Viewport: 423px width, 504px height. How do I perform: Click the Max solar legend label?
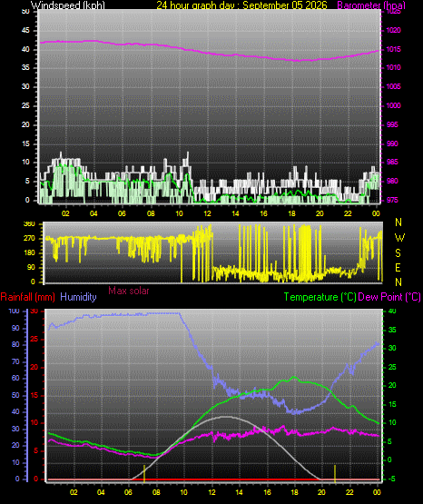(x=129, y=291)
